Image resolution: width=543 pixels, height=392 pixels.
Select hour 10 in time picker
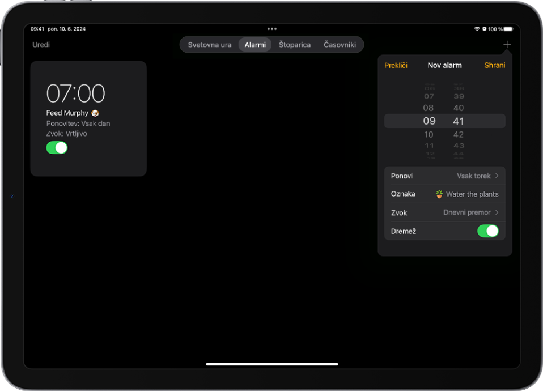pos(429,134)
